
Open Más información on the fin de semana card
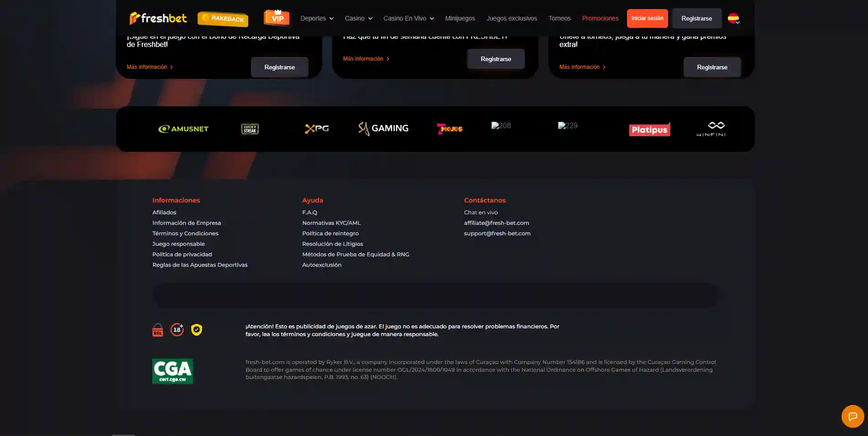click(366, 59)
